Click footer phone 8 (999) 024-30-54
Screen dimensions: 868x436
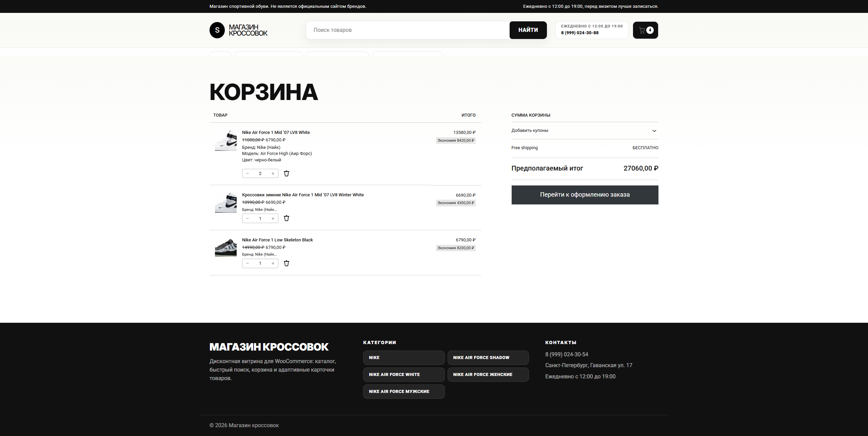click(567, 354)
